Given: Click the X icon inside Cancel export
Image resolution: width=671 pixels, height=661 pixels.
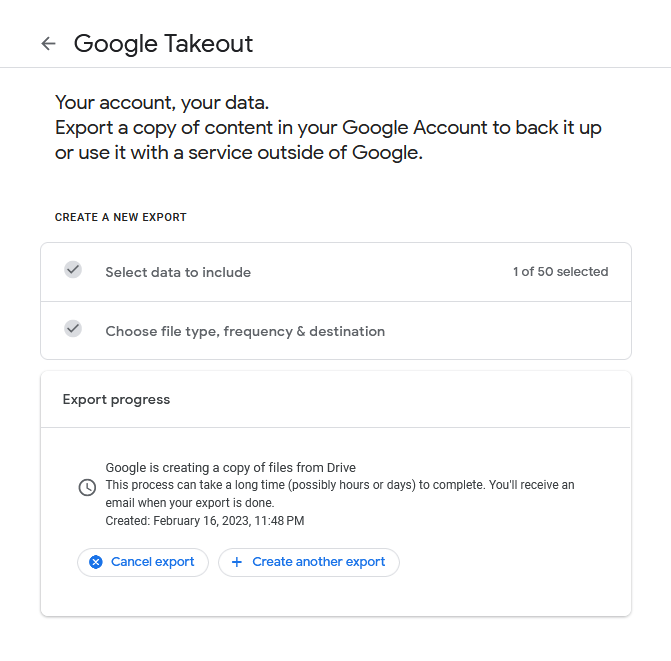Looking at the screenshot, I should click(x=96, y=562).
